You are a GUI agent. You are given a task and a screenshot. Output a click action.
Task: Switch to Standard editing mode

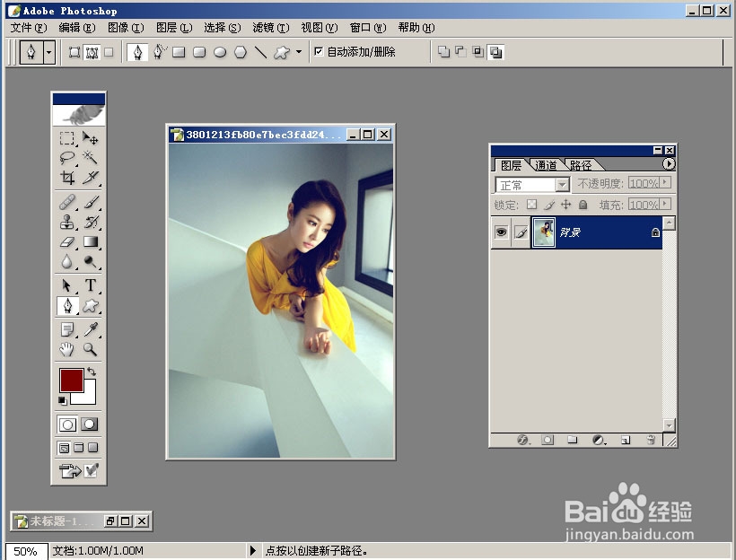click(x=67, y=424)
